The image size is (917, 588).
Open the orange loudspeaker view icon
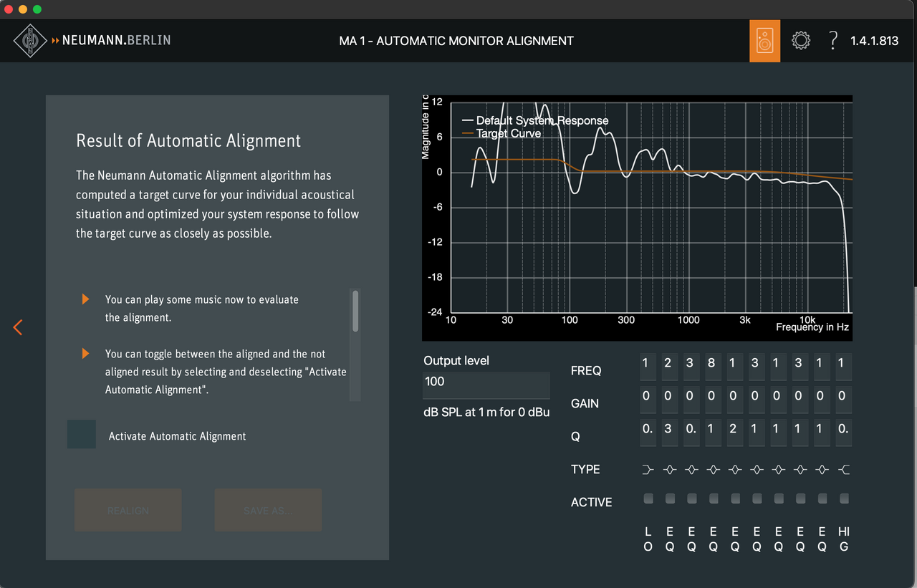coord(764,41)
